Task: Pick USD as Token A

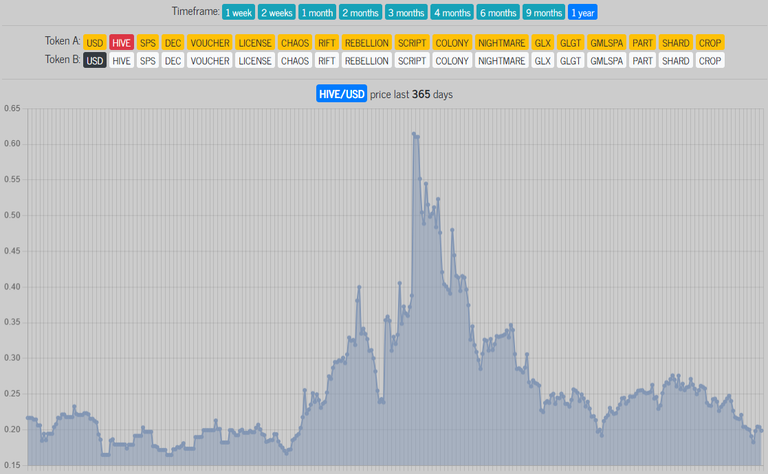Action: [x=95, y=43]
